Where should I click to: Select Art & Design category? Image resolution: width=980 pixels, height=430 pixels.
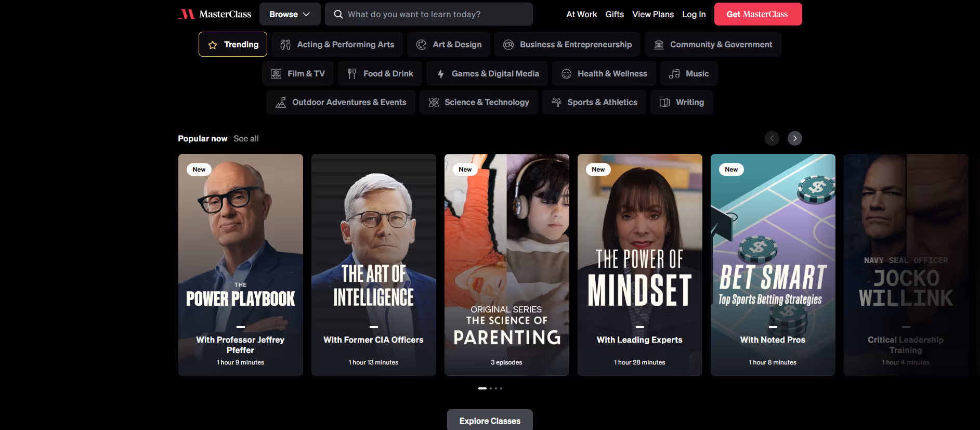[449, 44]
